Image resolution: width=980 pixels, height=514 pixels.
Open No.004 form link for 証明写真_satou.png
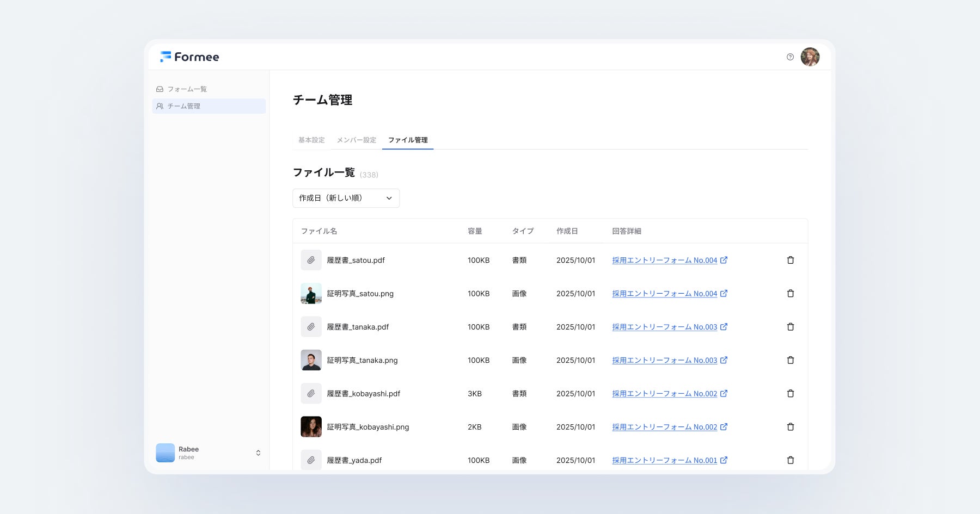coord(670,293)
